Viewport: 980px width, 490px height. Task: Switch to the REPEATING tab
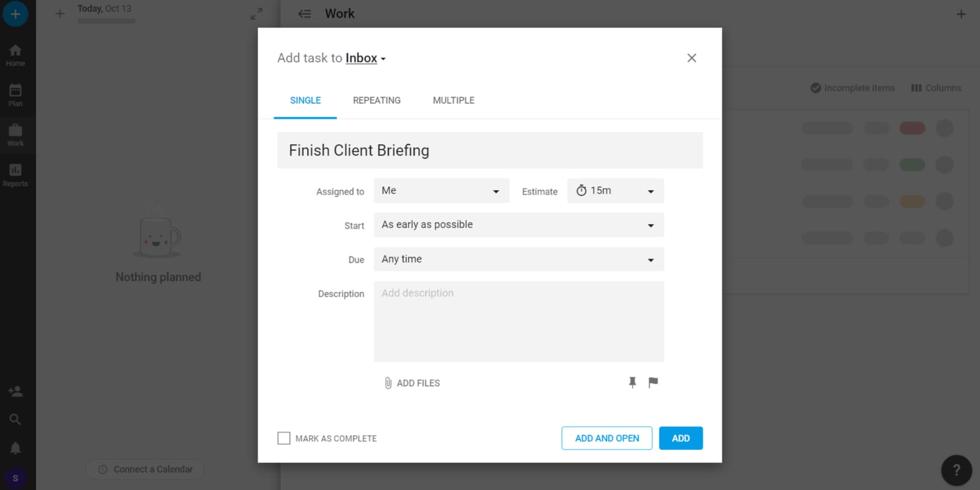point(376,100)
